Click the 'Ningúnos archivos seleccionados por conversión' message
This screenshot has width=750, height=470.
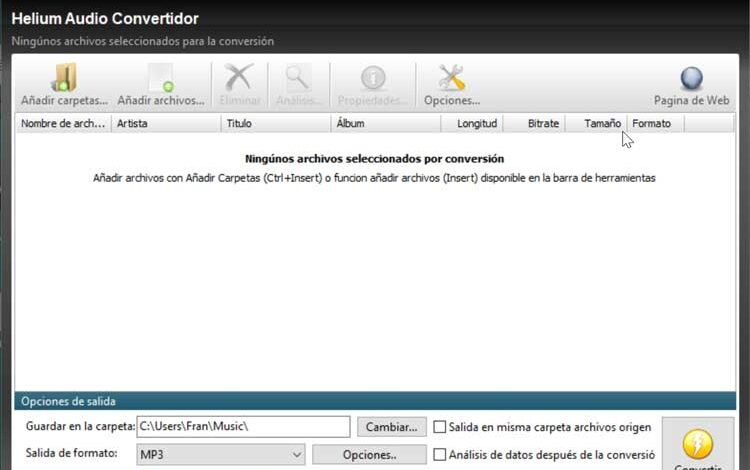[x=375, y=159]
